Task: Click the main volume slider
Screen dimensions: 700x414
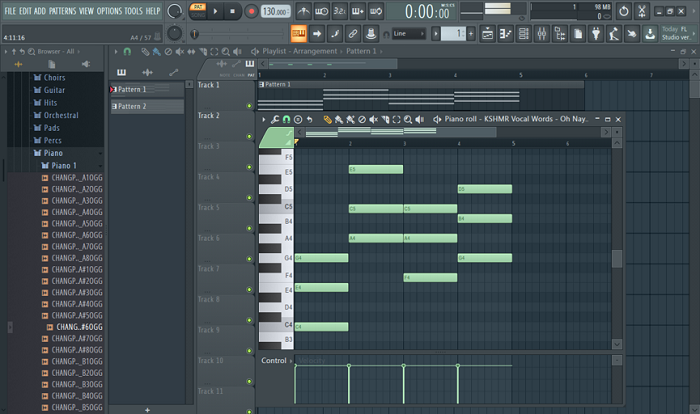Action: pyautogui.click(x=238, y=34)
